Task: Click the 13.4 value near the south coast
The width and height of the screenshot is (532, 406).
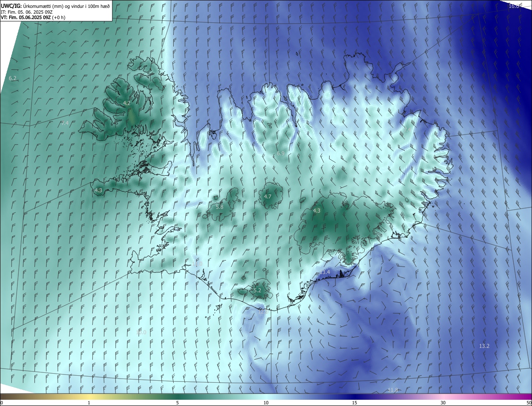Action: pos(325,272)
